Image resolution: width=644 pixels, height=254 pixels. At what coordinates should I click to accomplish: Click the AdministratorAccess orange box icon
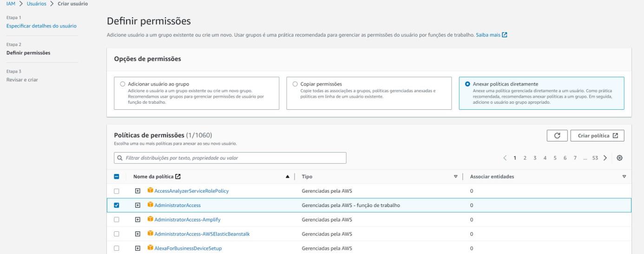150,205
